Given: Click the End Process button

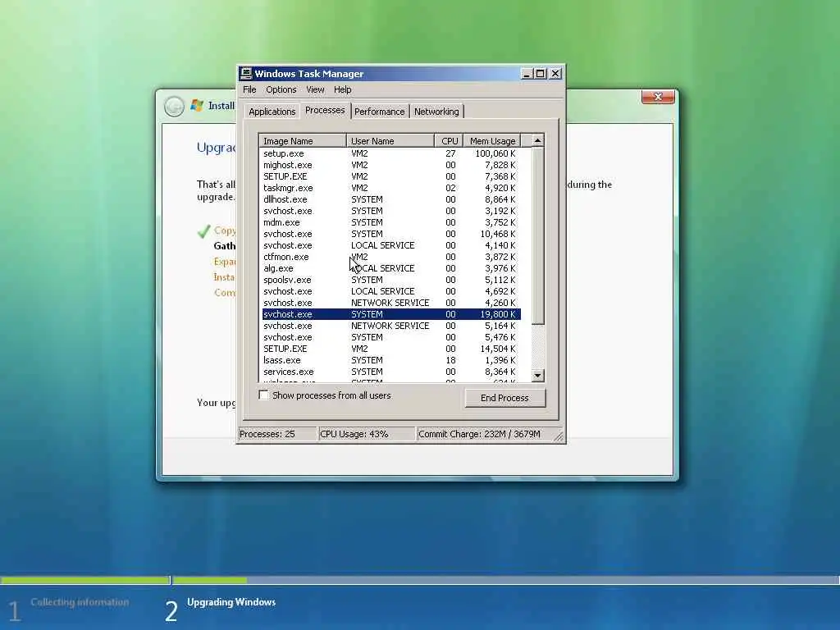Looking at the screenshot, I should pyautogui.click(x=504, y=398).
